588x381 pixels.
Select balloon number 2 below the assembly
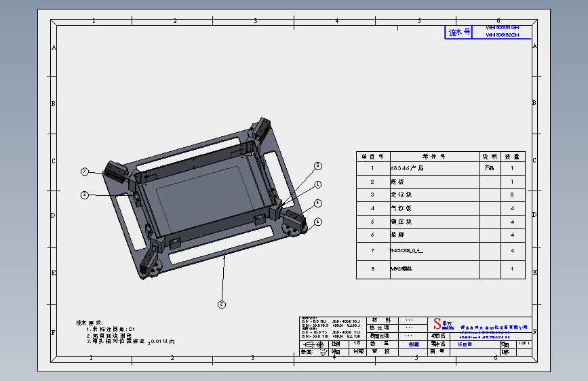tap(222, 304)
